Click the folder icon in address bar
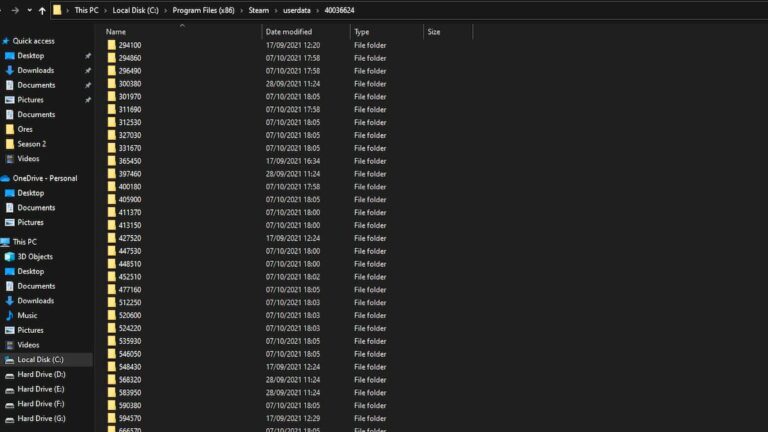Image resolution: width=768 pixels, height=432 pixels. click(57, 10)
